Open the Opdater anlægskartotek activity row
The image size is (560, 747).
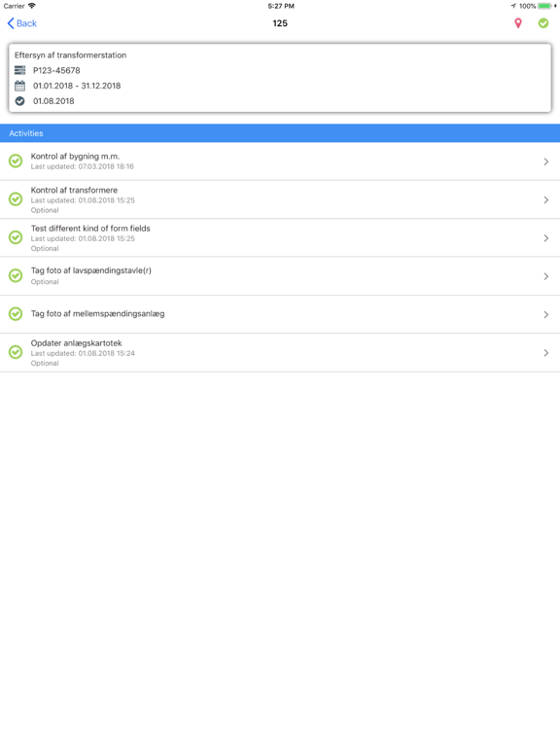[280, 352]
